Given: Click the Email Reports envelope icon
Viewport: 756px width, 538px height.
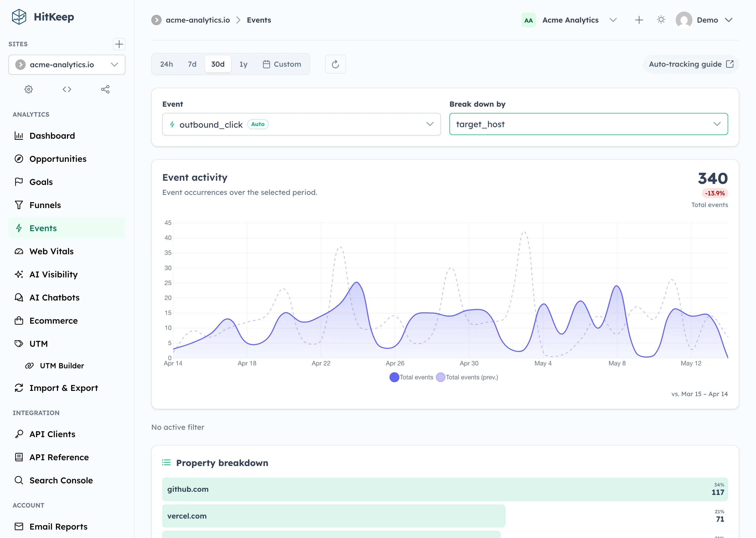Looking at the screenshot, I should tap(19, 526).
